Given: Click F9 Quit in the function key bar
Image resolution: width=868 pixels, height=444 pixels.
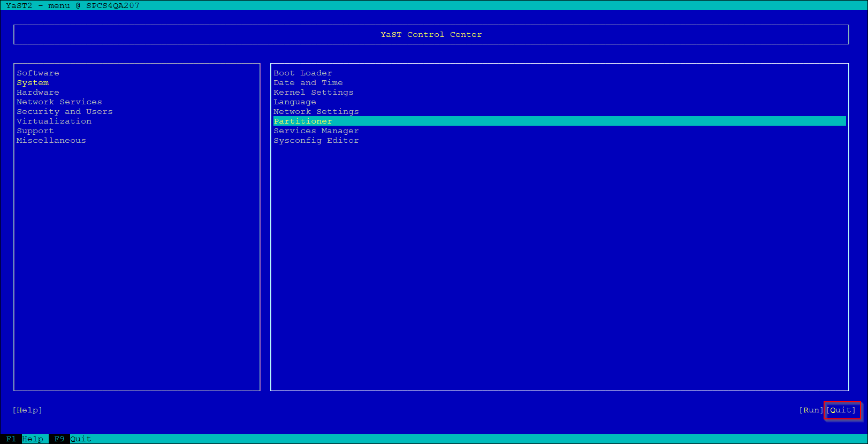Looking at the screenshot, I should point(73,439).
